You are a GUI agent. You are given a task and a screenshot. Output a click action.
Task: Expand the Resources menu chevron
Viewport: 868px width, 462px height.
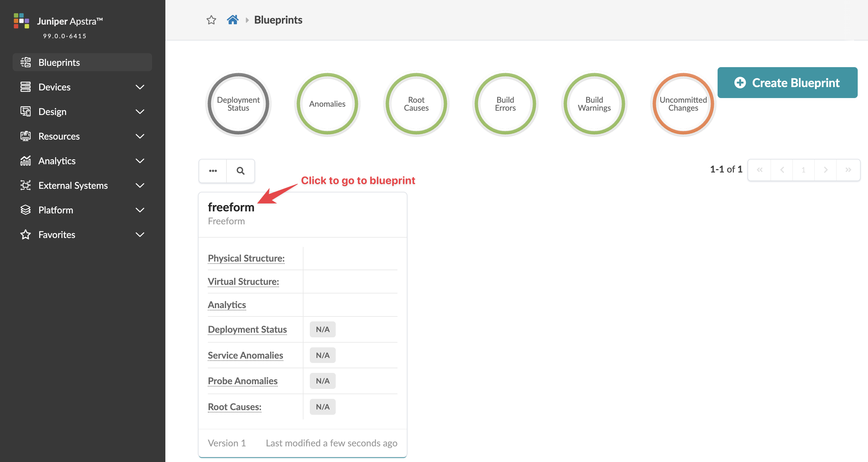139,136
